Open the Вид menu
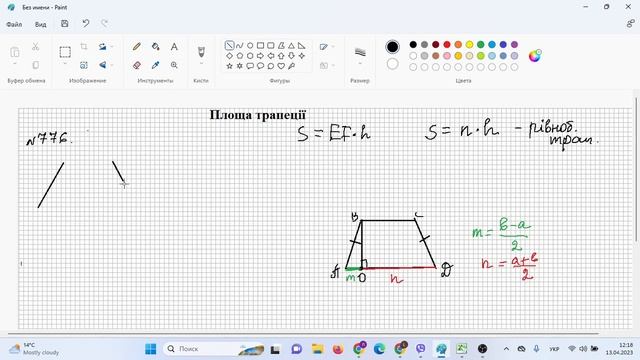The width and height of the screenshot is (640, 360). click(x=40, y=24)
